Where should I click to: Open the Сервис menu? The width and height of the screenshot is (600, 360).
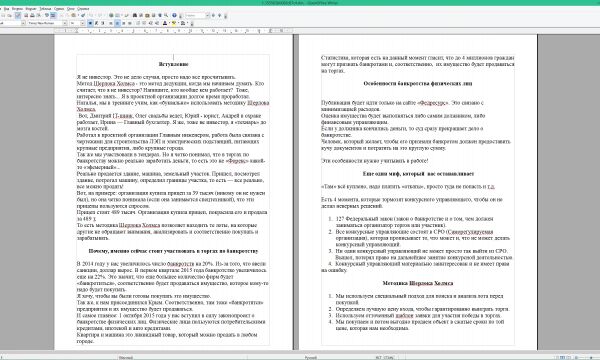[59, 8]
